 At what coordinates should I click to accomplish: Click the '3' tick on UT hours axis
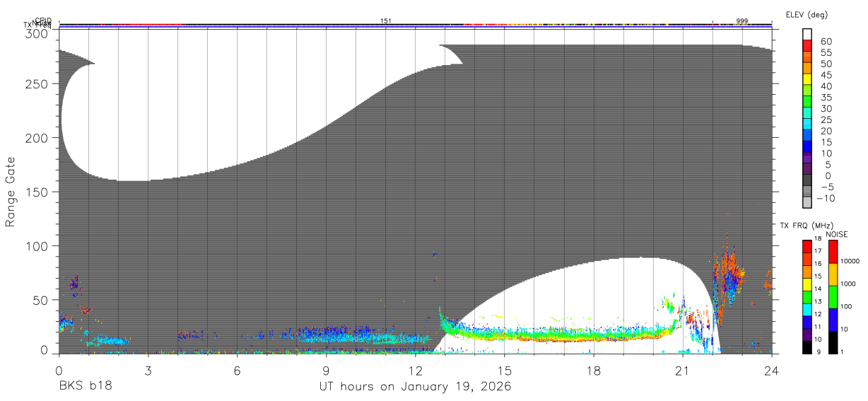(x=148, y=371)
